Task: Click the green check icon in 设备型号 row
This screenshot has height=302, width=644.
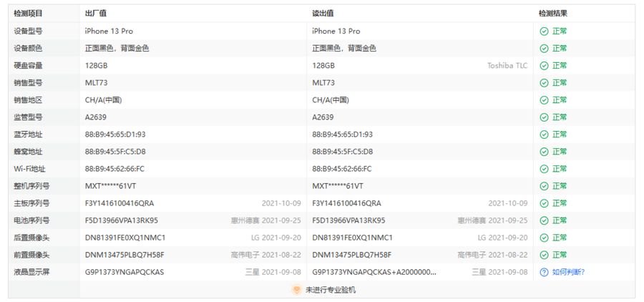Action: click(x=545, y=31)
